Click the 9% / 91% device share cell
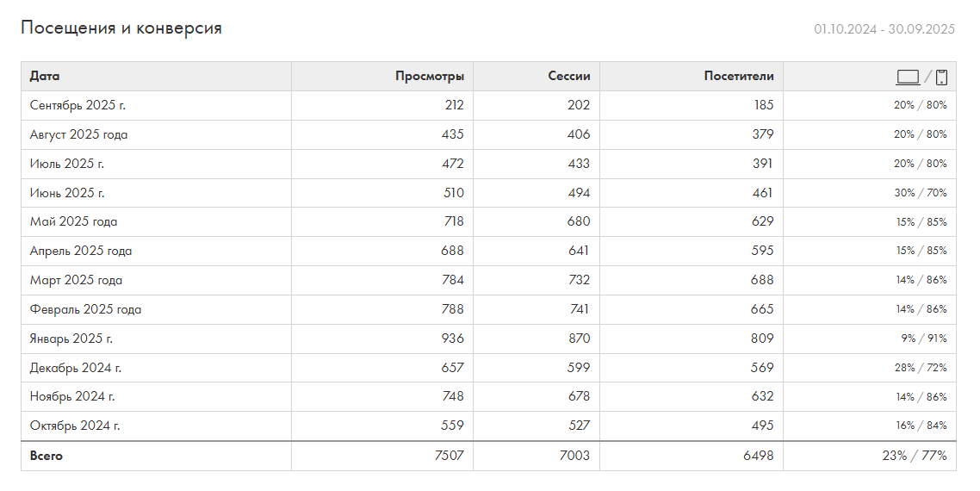Screen dimensions: 980x491 click(x=923, y=339)
